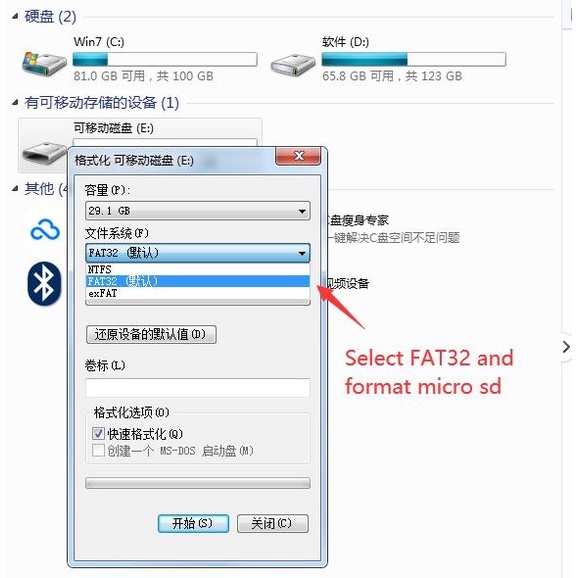
Task: Click the 还原设备的默认值 restore defaults button
Action: click(151, 334)
